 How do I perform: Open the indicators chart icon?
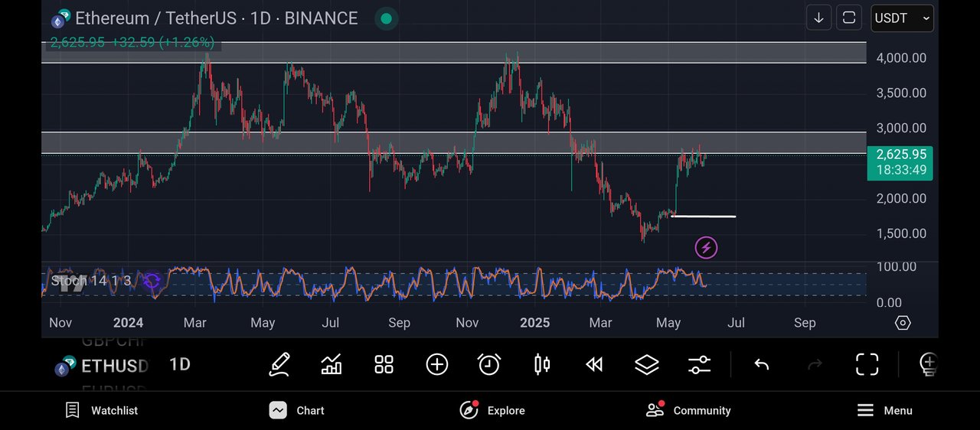click(332, 364)
